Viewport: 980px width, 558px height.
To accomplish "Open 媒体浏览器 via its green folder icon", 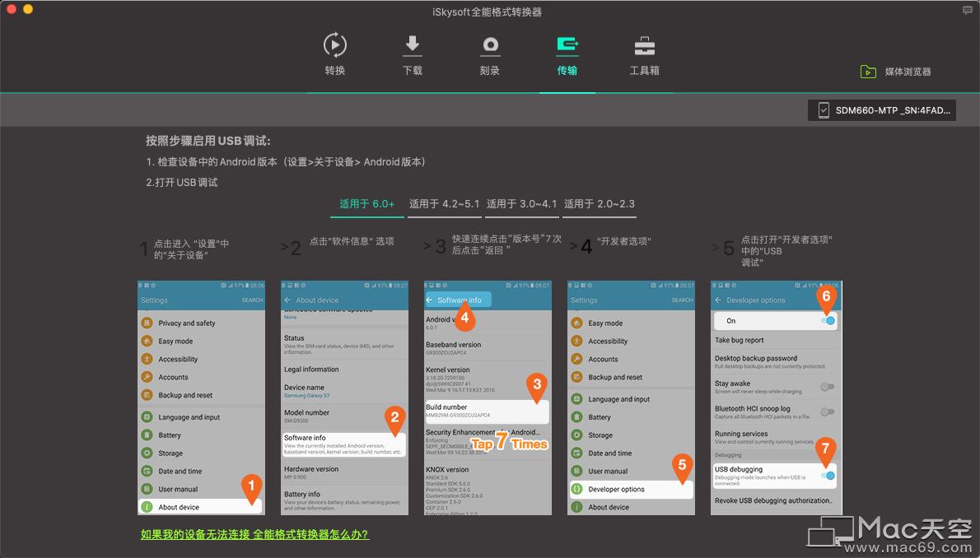I will click(x=868, y=72).
